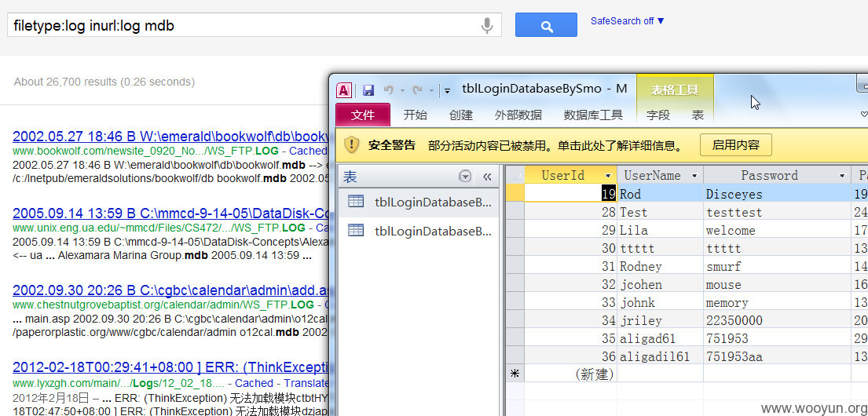The height and width of the screenshot is (416, 868).
Task: Click the Undo arrow icon
Action: pyautogui.click(x=389, y=90)
